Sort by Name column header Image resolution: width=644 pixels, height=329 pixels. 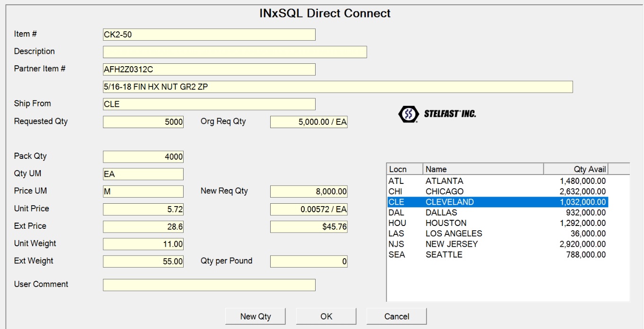483,169
